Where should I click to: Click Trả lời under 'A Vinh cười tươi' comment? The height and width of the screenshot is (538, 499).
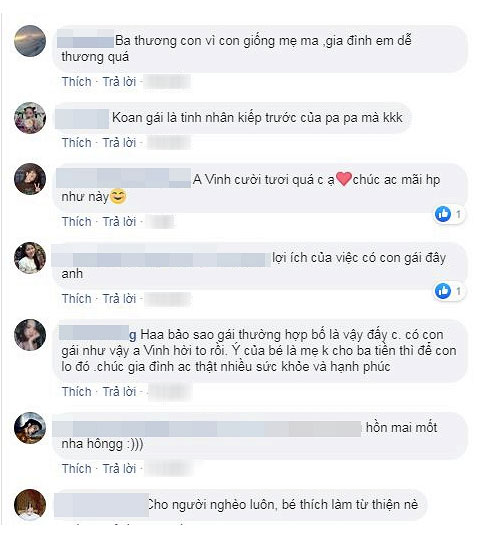coord(119,222)
